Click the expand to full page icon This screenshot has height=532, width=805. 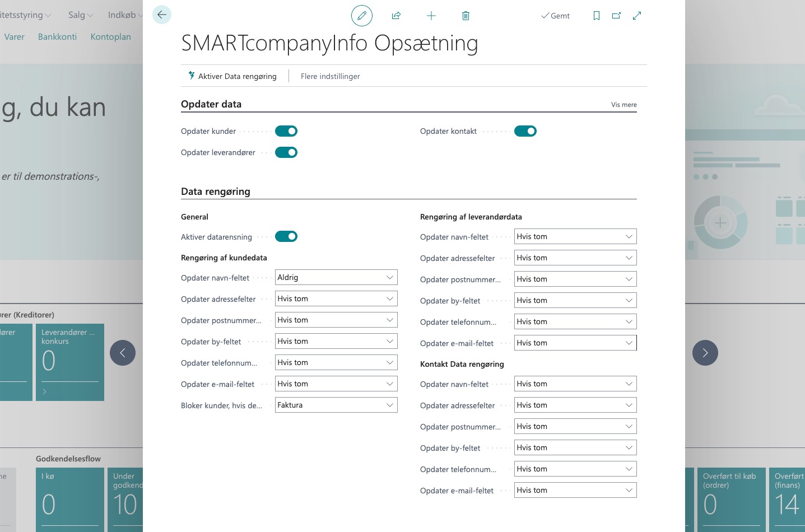(x=637, y=16)
